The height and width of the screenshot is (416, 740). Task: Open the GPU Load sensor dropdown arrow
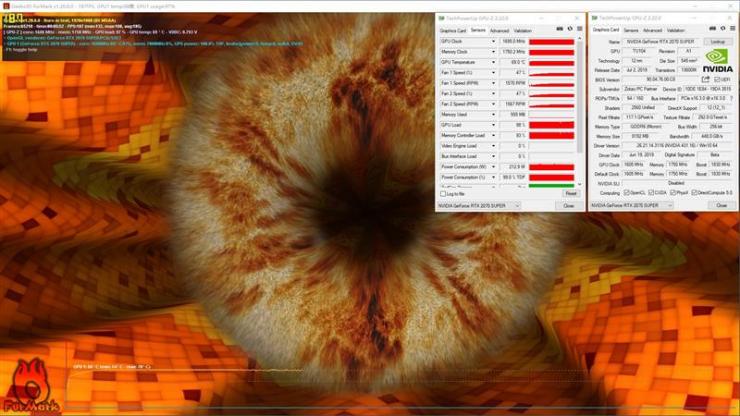pos(494,125)
